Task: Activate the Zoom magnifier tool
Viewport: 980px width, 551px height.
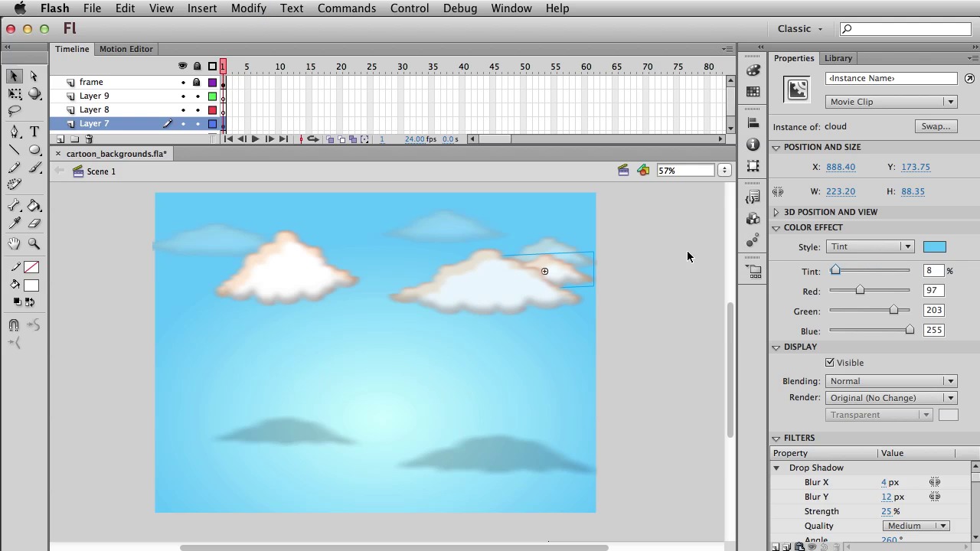Action: [x=34, y=243]
